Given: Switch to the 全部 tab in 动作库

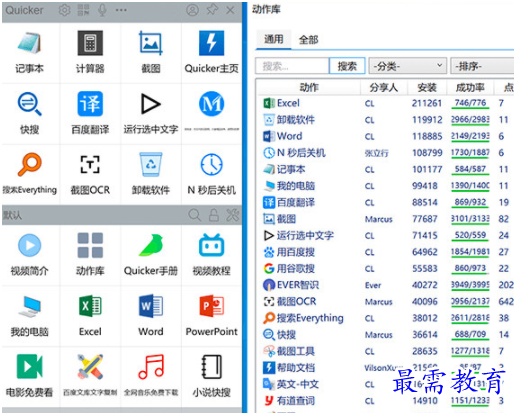Looking at the screenshot, I should 308,40.
